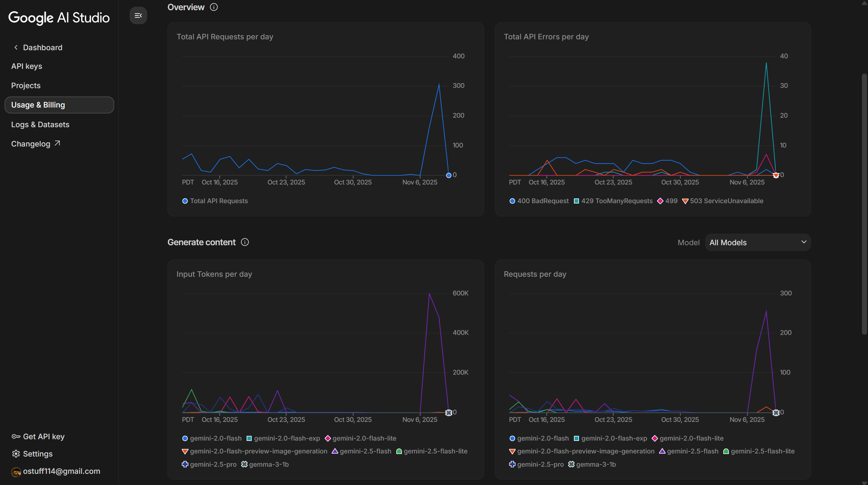Open the API keys page
Viewport: 868px width, 485px height.
(x=27, y=66)
